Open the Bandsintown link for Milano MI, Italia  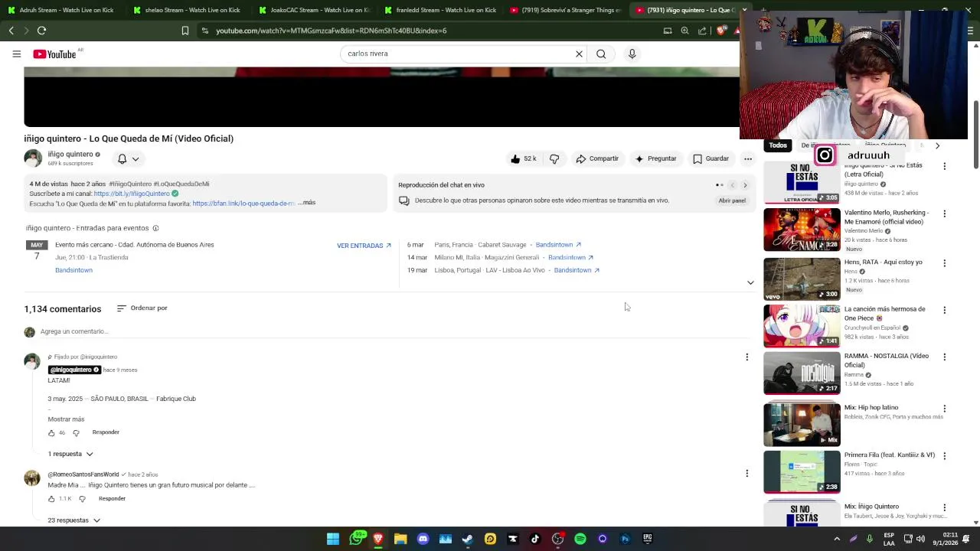coord(570,257)
